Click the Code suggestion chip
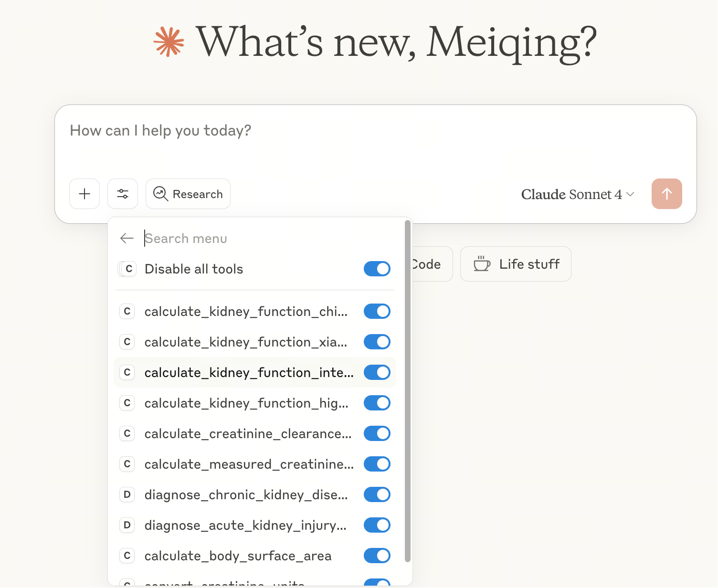 [x=432, y=264]
